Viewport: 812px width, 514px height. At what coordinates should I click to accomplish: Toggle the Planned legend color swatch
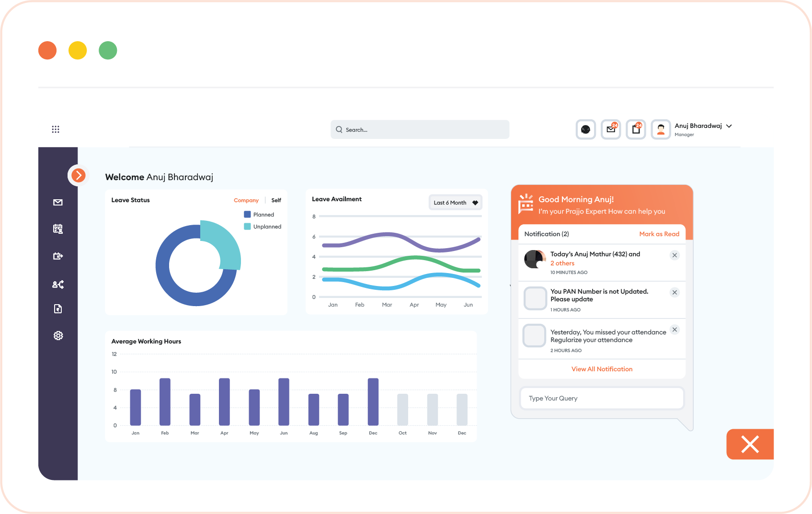[x=247, y=215]
